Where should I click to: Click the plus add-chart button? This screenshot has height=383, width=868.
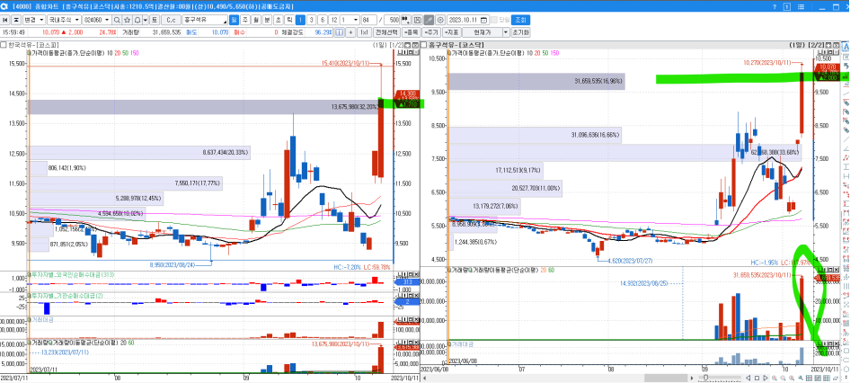coord(350,32)
